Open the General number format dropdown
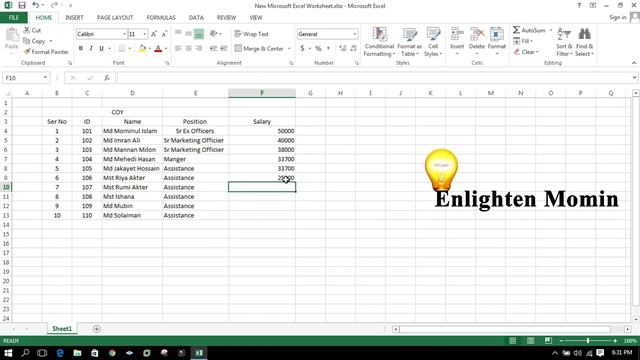 355,34
